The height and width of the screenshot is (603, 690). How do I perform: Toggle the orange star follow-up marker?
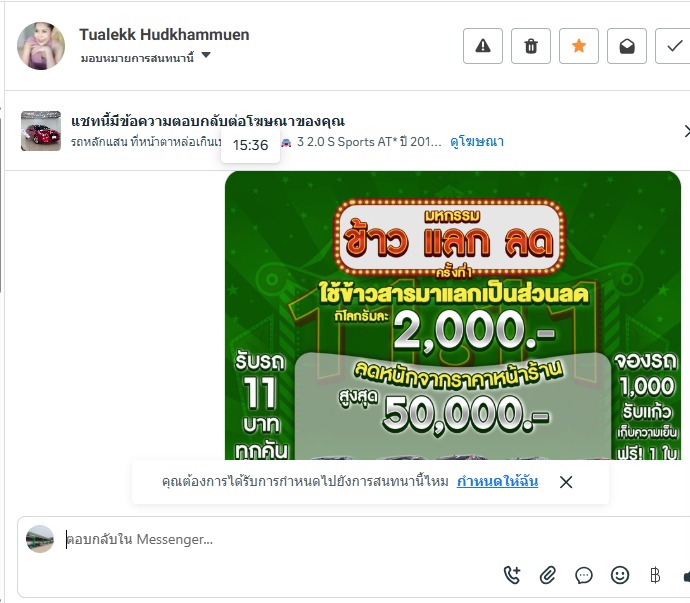click(x=579, y=46)
